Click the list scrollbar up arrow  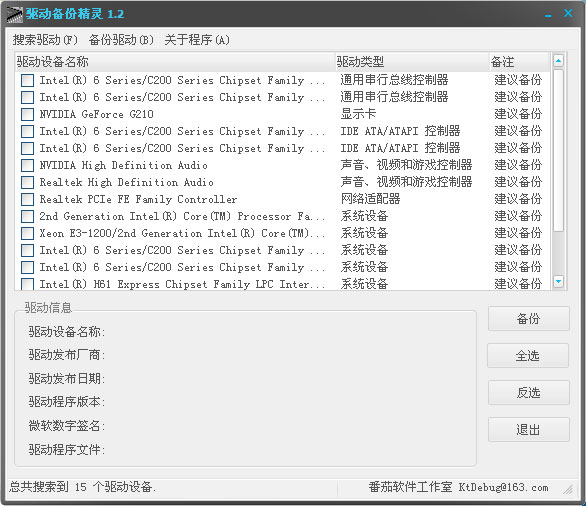558,61
